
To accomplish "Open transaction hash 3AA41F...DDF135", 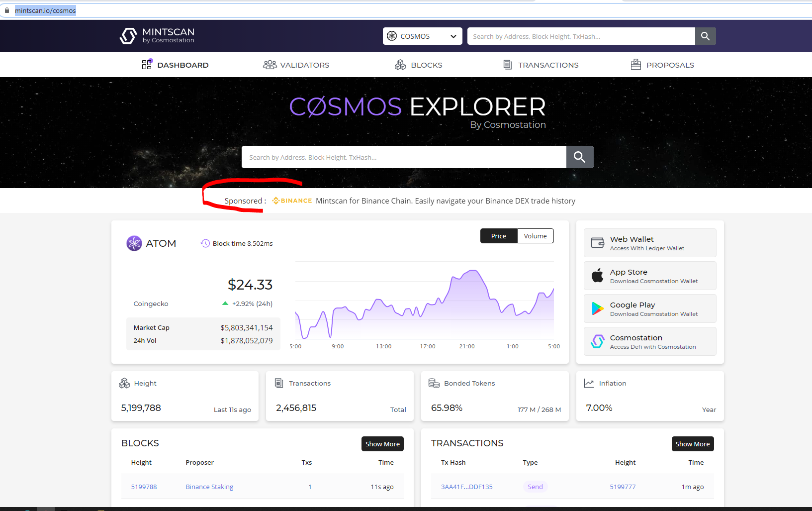I will coord(467,487).
